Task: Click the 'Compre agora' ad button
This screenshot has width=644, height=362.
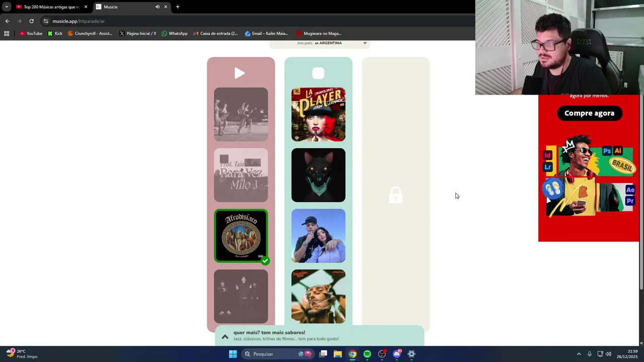Action: click(x=589, y=113)
